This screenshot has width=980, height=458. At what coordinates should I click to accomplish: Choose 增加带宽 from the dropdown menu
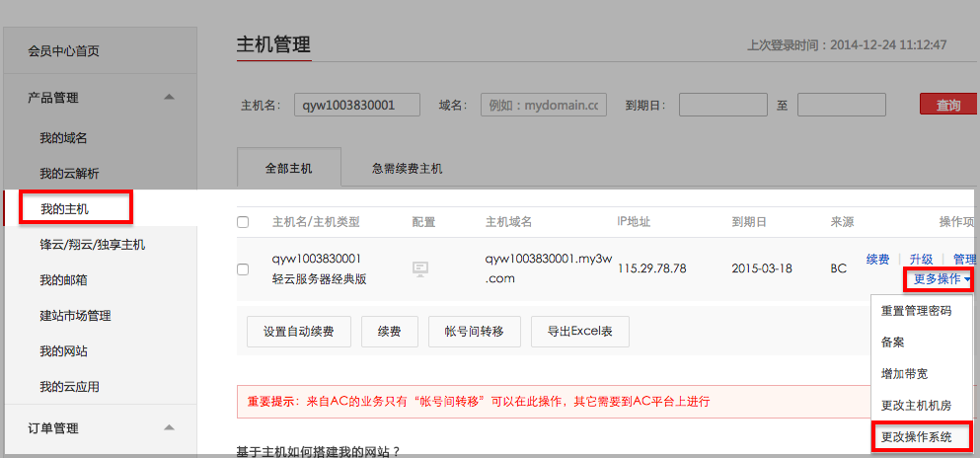904,374
